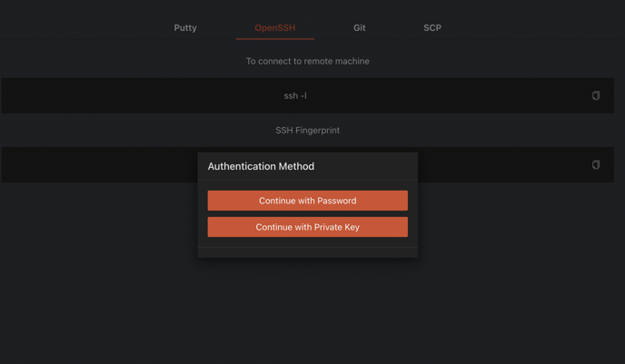Image resolution: width=625 pixels, height=364 pixels.
Task: Click the Authentication Method dialog title
Action: coord(261,166)
